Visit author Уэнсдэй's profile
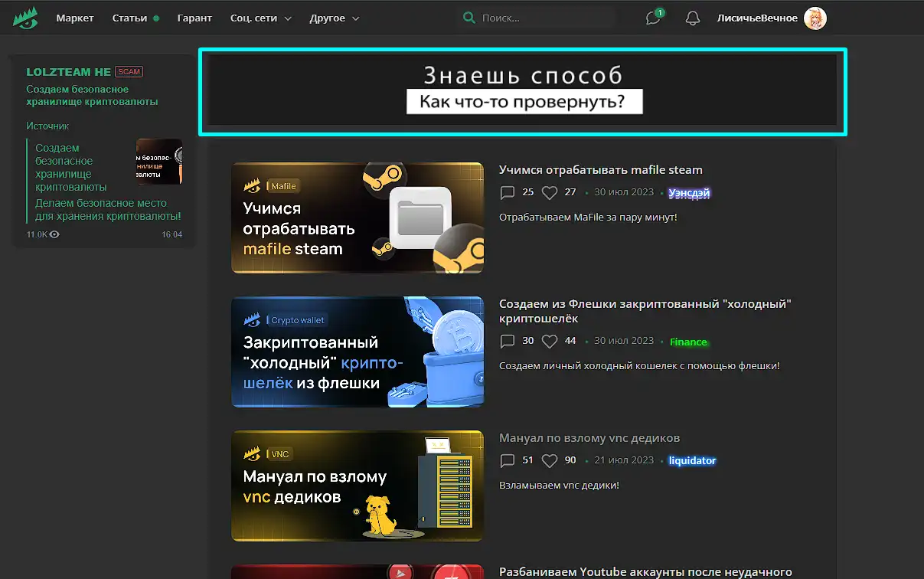 pos(689,193)
